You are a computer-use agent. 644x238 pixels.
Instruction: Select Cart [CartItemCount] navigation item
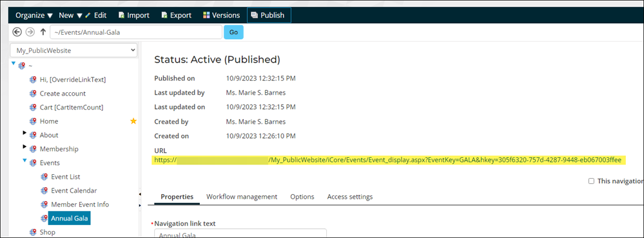pyautogui.click(x=71, y=107)
